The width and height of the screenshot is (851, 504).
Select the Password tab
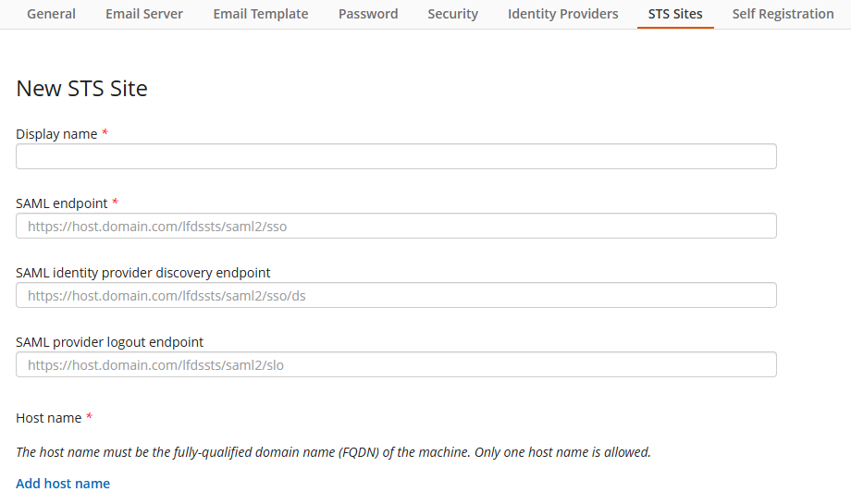tap(368, 14)
